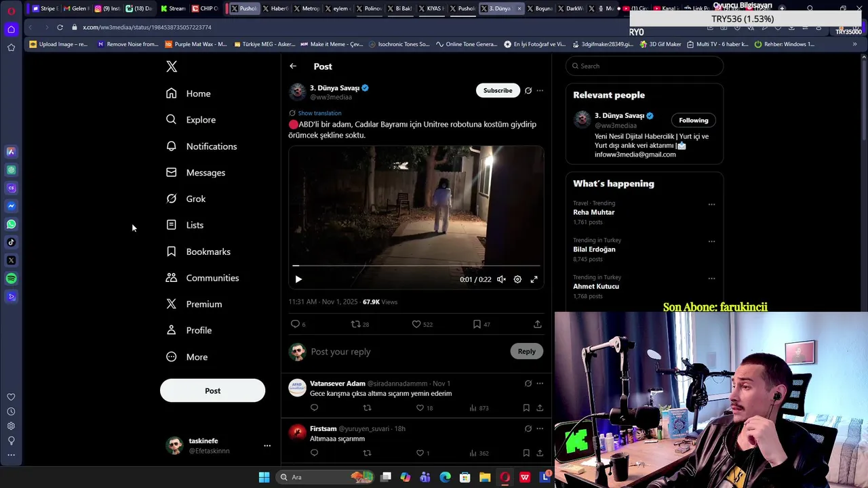
Task: Go to Home in X sidebar
Action: (x=189, y=94)
